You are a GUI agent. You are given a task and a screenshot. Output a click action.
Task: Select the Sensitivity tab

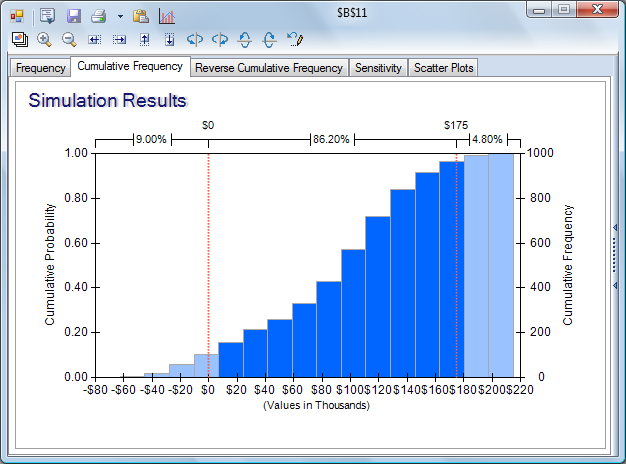378,68
